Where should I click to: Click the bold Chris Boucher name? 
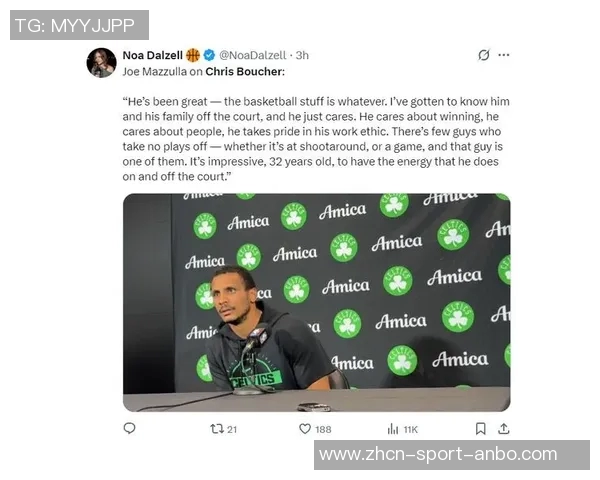point(245,72)
